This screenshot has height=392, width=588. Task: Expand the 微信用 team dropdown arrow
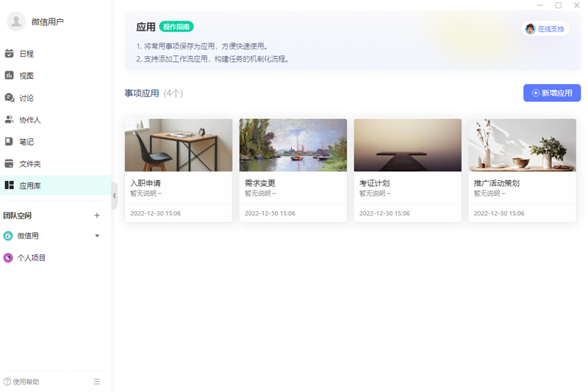(x=97, y=236)
